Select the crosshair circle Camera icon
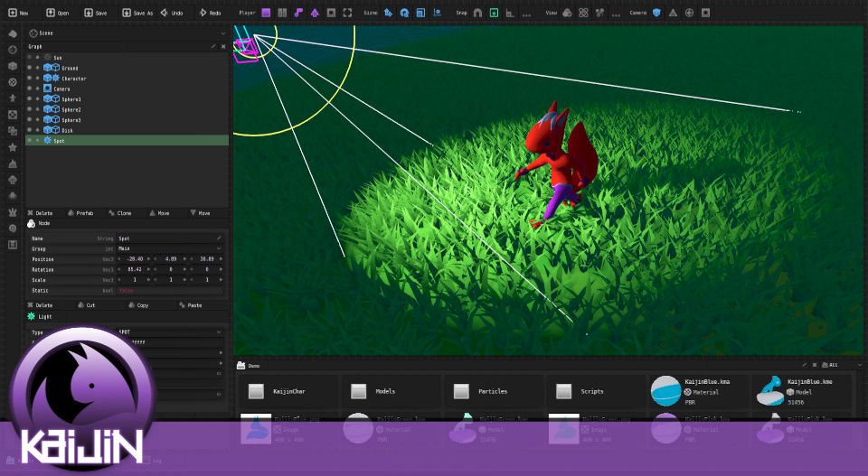This screenshot has height=476, width=868. coord(689,12)
